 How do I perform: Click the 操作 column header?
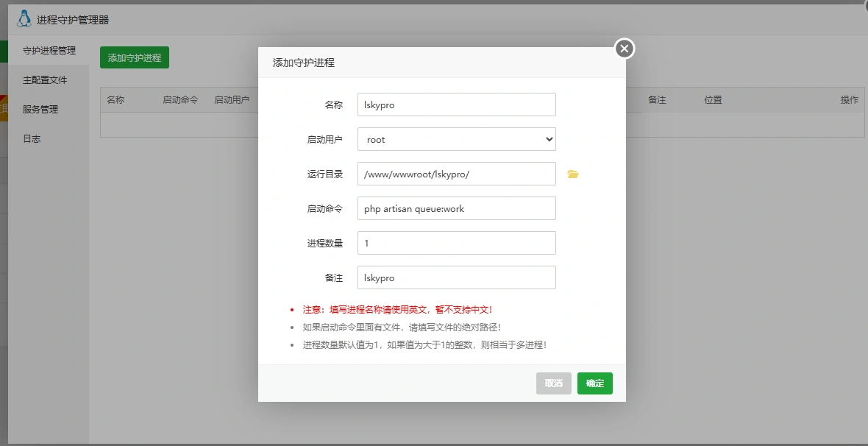click(x=849, y=100)
